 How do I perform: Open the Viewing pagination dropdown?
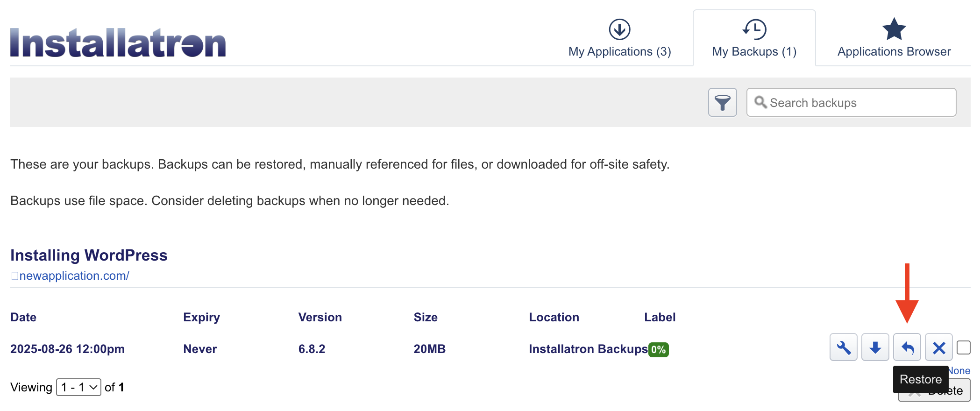tap(78, 387)
